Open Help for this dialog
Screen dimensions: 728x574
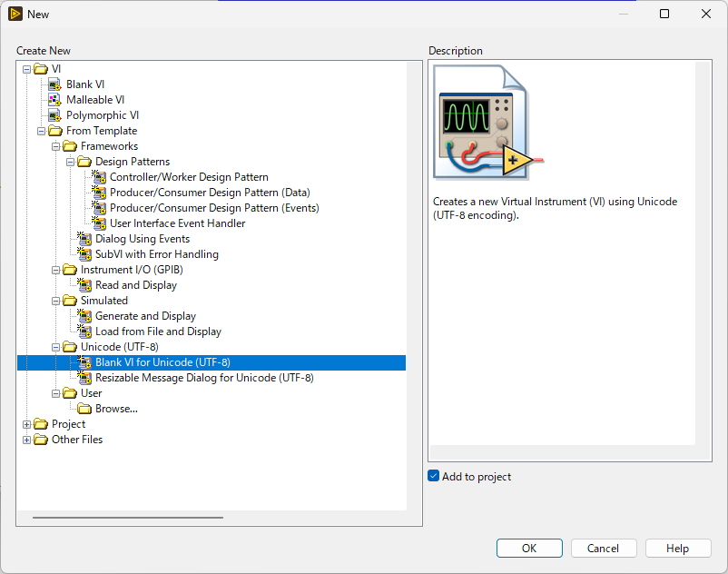[678, 549]
